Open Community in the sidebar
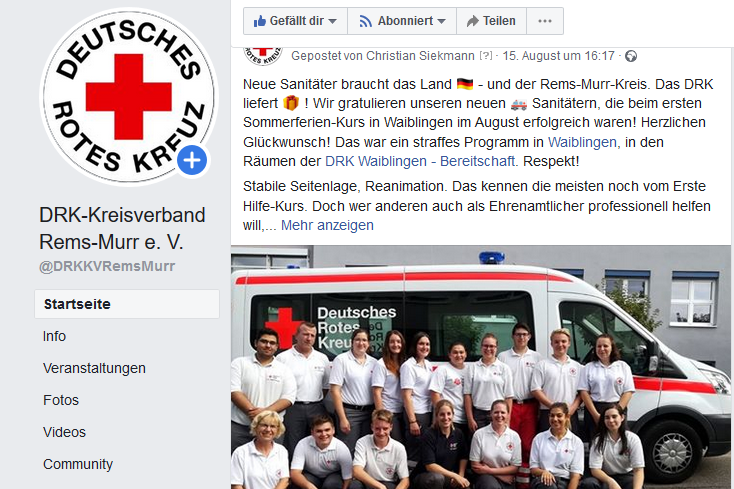This screenshot has height=489, width=734. (78, 464)
